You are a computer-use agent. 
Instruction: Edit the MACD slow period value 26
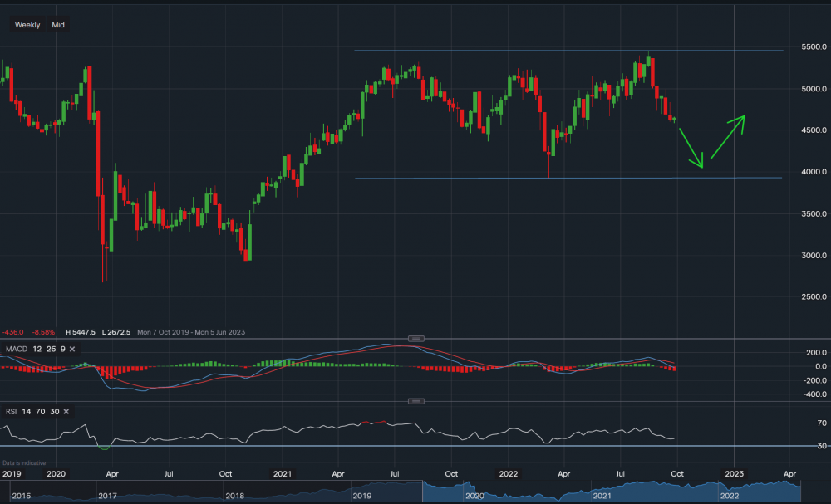[50, 350]
